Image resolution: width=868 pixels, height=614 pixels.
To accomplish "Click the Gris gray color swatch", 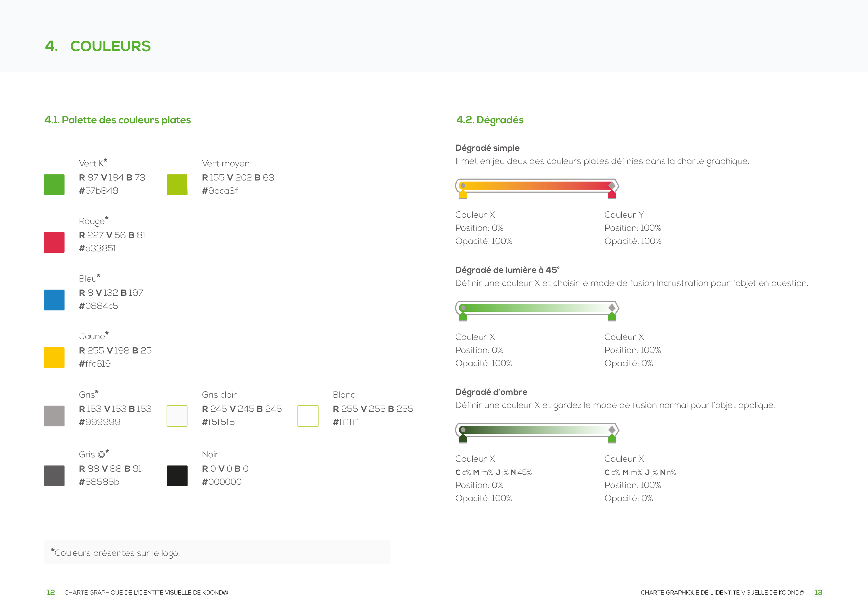I will coord(54,416).
